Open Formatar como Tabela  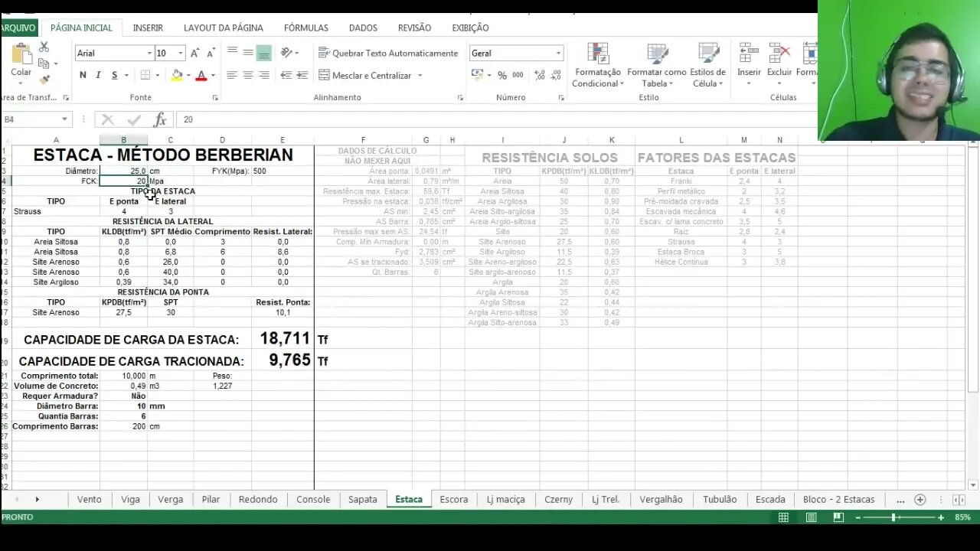coord(657,65)
